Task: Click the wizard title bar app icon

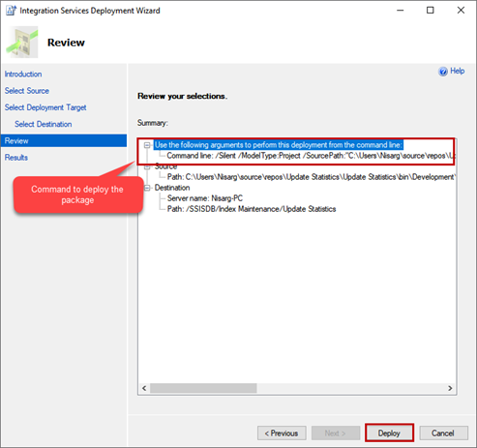Action: point(11,11)
